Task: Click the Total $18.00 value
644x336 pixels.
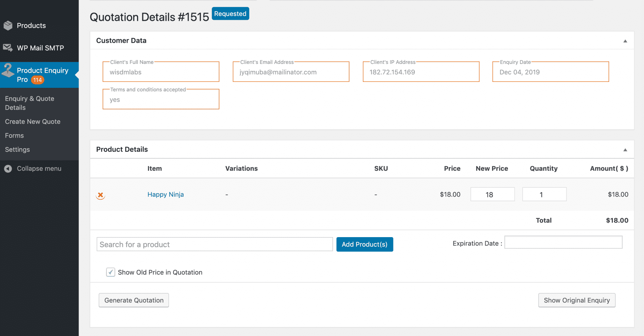Action: 617,220
